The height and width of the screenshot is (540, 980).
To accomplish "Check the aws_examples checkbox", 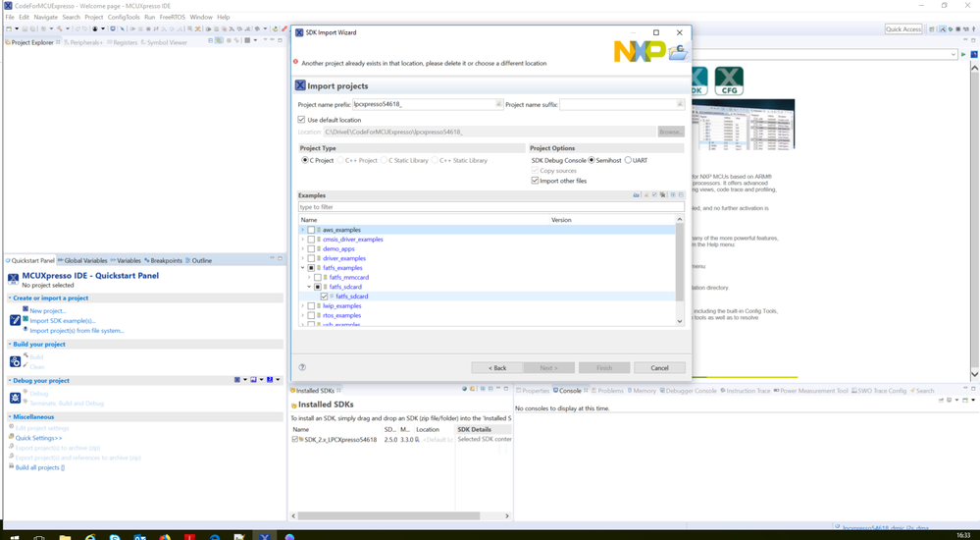I will [x=311, y=230].
